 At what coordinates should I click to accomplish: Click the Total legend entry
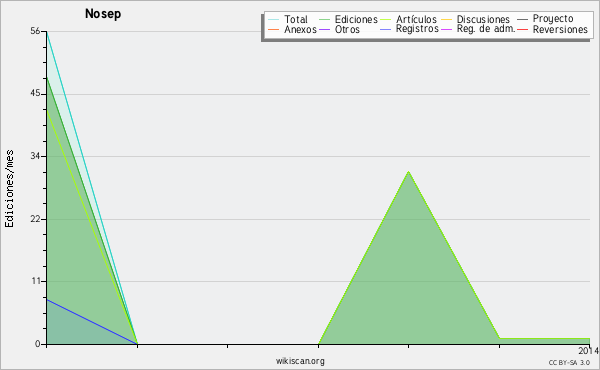[x=288, y=20]
